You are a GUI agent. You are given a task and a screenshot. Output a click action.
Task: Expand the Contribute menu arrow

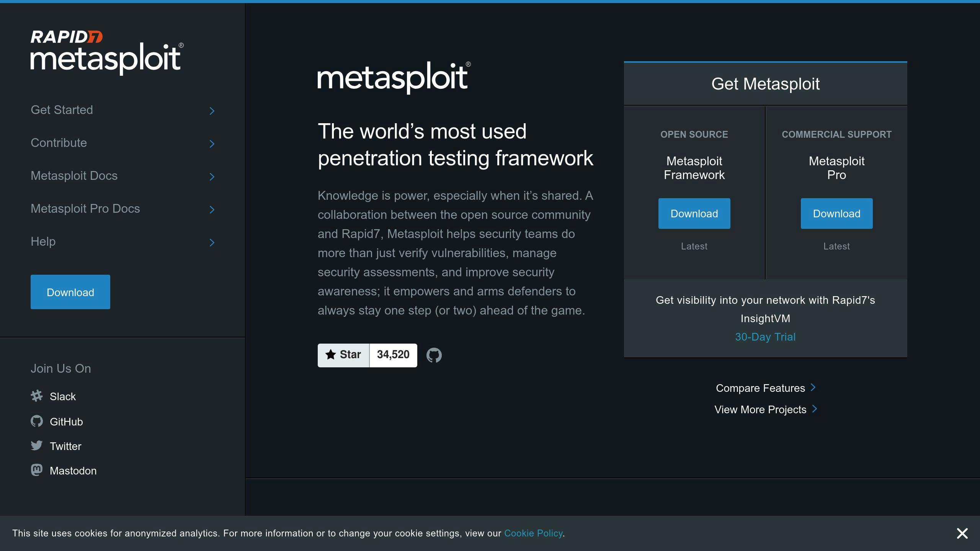[212, 144]
